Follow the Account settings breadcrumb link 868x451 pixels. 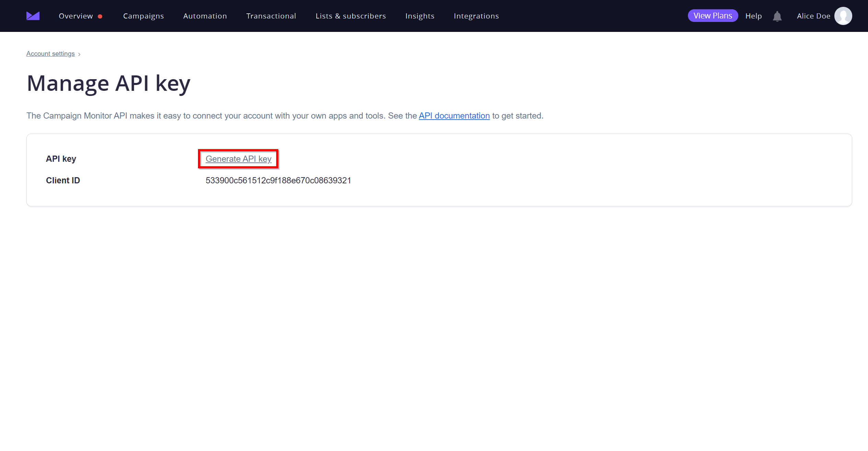pos(50,54)
